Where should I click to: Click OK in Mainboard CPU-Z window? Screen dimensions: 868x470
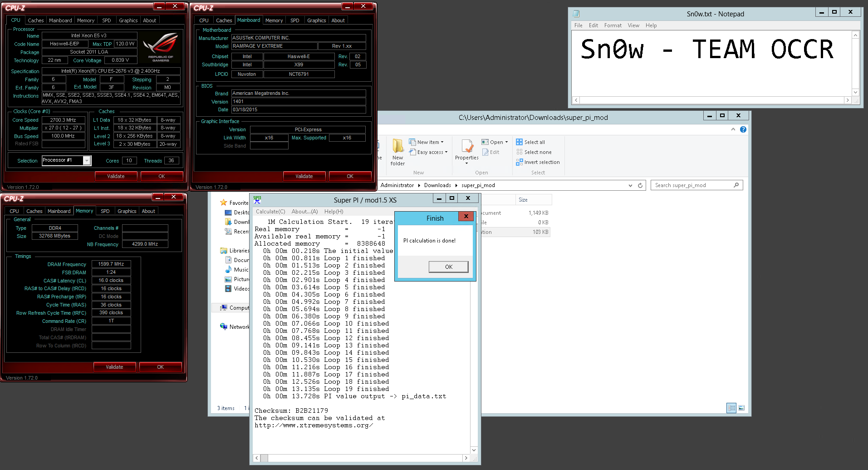pyautogui.click(x=350, y=176)
